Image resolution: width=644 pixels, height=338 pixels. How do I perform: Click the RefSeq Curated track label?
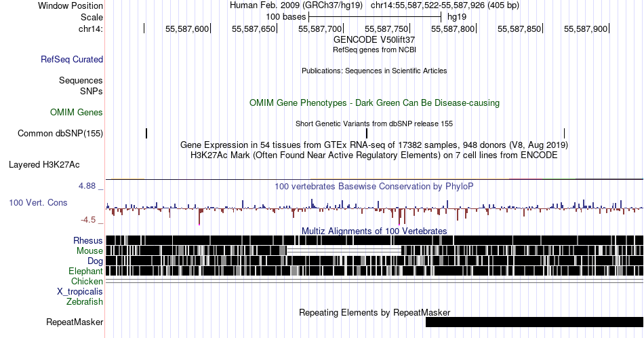click(71, 59)
